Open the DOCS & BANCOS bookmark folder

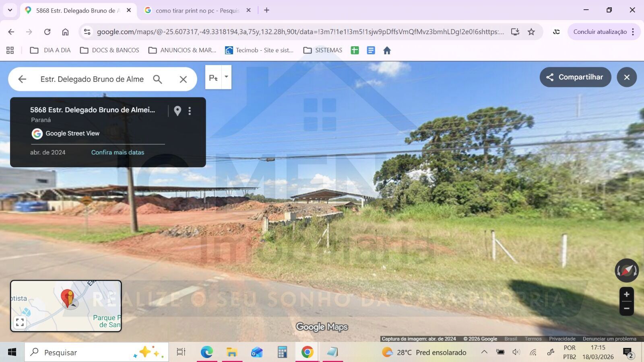tap(109, 50)
